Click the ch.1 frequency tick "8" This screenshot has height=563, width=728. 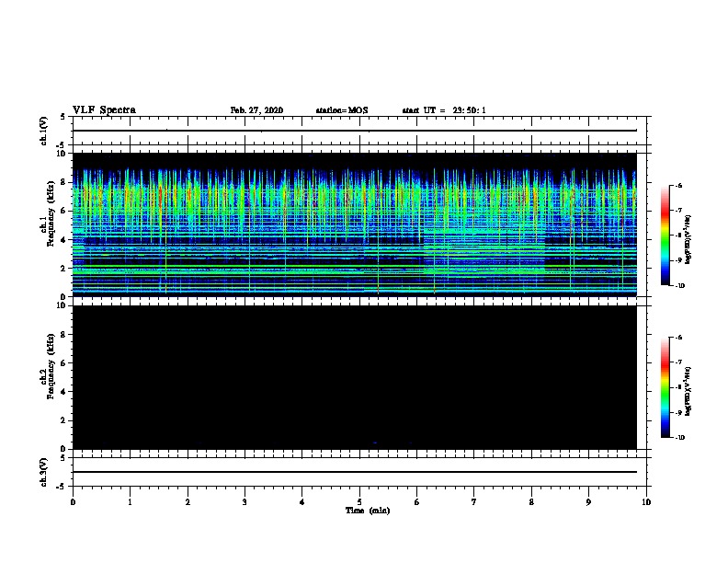pyautogui.click(x=64, y=182)
